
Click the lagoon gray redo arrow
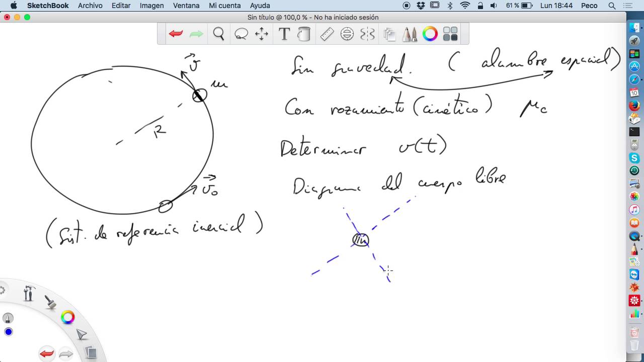point(66,354)
